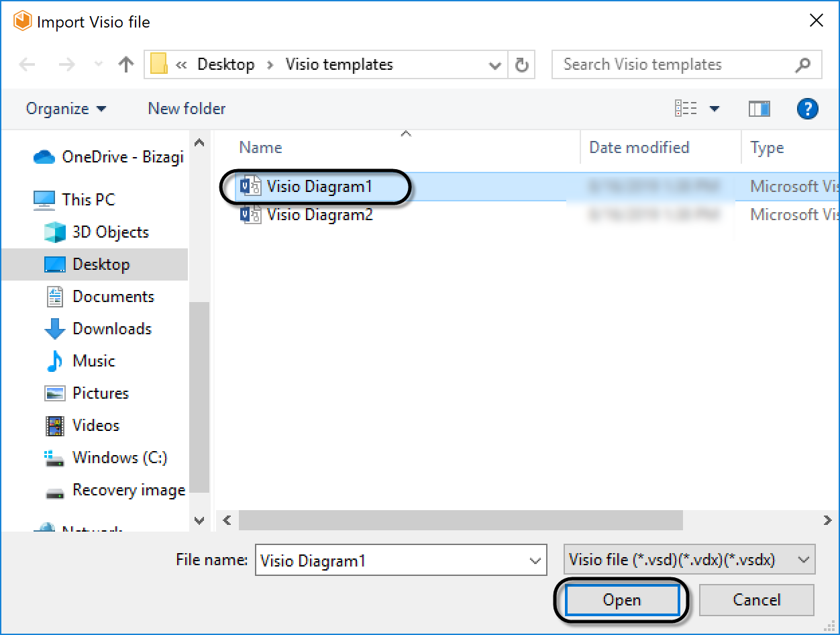
Task: Click the file list horizontal scrollbar thumb
Action: point(460,520)
